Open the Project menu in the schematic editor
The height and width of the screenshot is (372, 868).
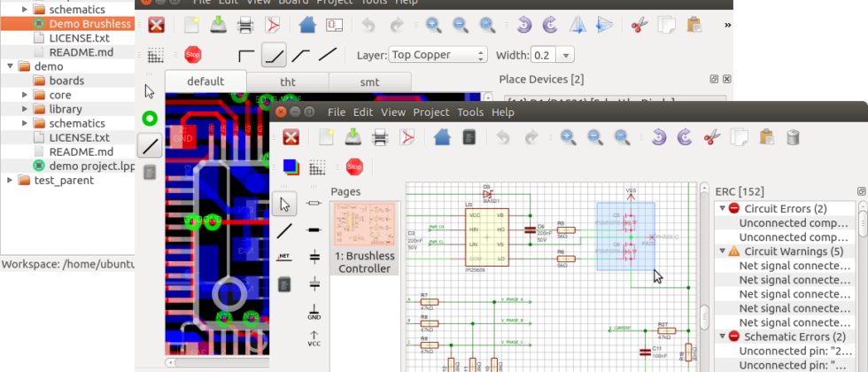[430, 112]
